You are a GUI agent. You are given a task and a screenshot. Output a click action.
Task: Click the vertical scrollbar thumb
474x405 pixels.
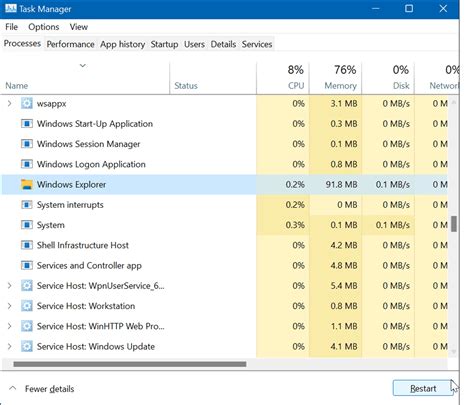(454, 224)
